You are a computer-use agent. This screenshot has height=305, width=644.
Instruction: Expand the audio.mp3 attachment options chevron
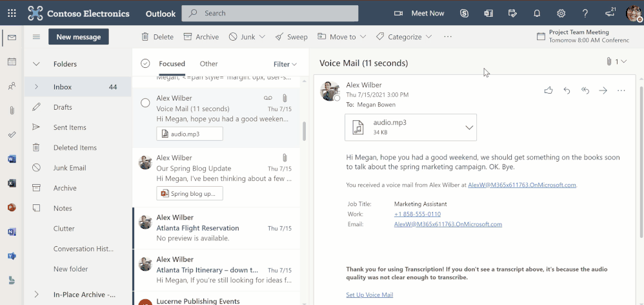469,127
